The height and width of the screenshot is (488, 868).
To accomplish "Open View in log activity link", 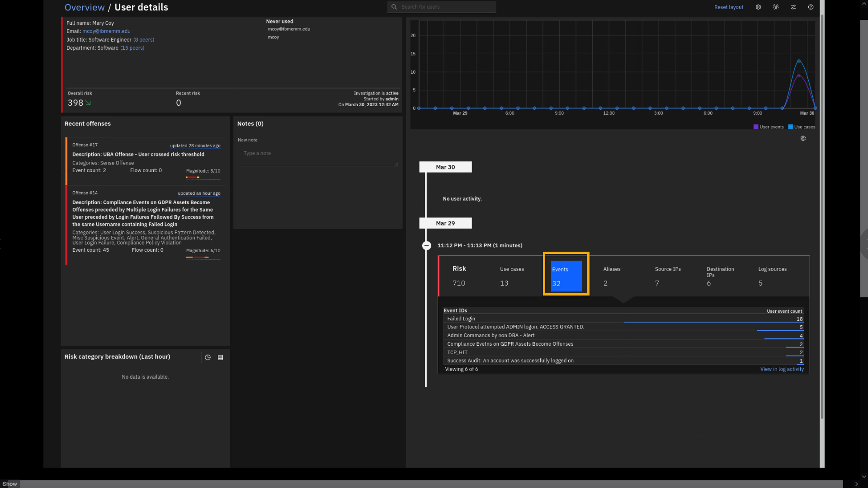I will tap(782, 369).
